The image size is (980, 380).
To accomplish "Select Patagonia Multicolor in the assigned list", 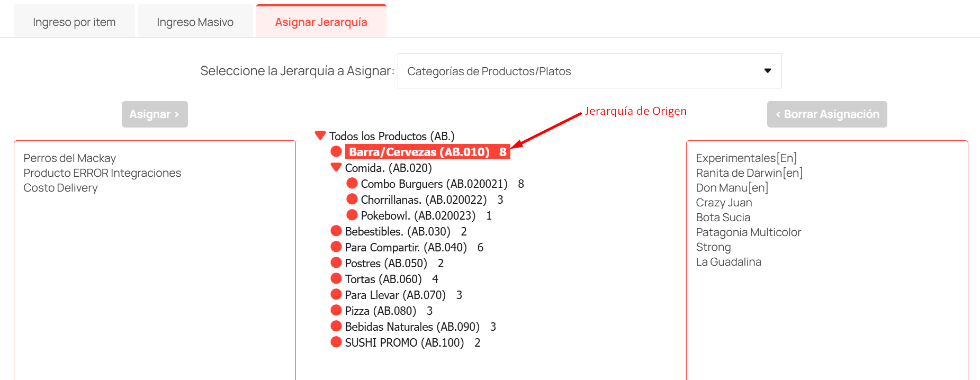I will point(748,232).
